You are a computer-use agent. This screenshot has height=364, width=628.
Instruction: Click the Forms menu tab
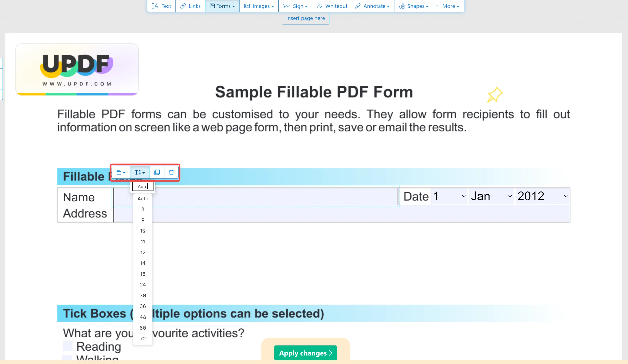point(223,6)
